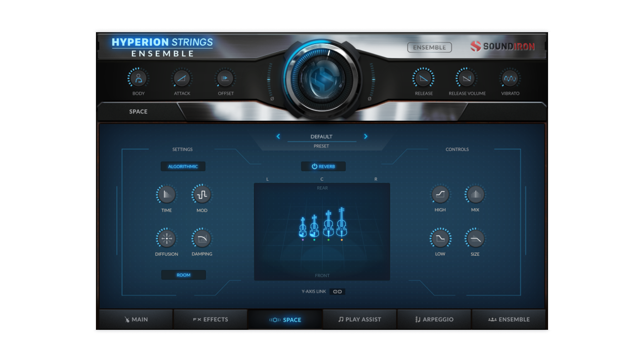Switch to the Arpeggio tab

[x=434, y=319]
